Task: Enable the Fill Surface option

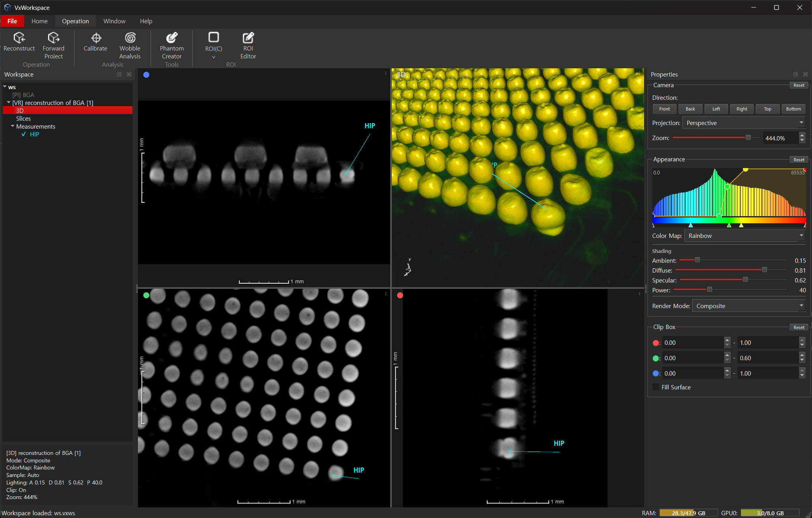Action: click(656, 387)
